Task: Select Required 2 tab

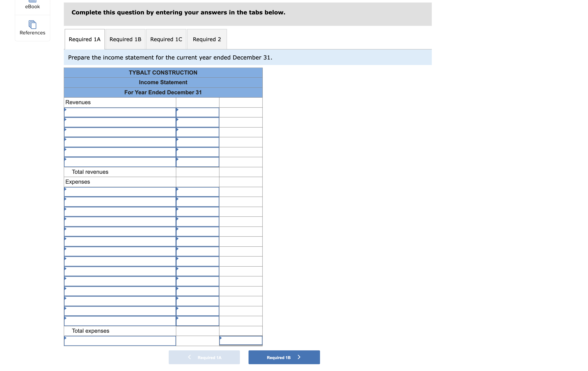Action: pos(207,39)
